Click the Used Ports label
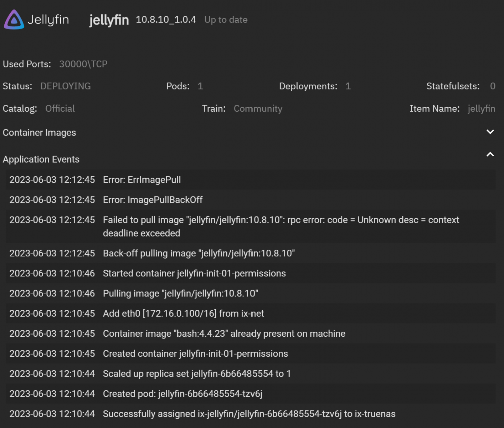Viewport: 504px width, 428px height. pyautogui.click(x=27, y=64)
